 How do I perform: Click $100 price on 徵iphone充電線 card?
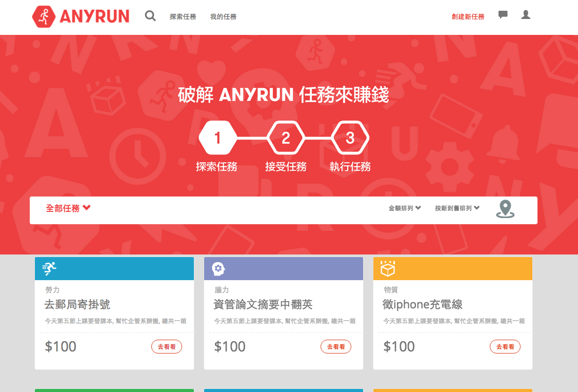[x=399, y=347]
